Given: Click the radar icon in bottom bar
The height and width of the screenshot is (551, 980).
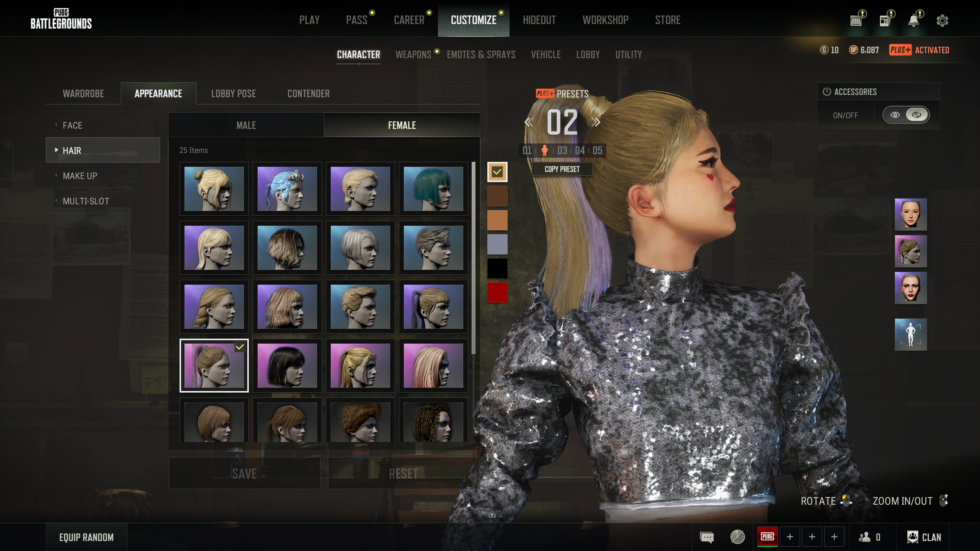Looking at the screenshot, I should (x=737, y=537).
